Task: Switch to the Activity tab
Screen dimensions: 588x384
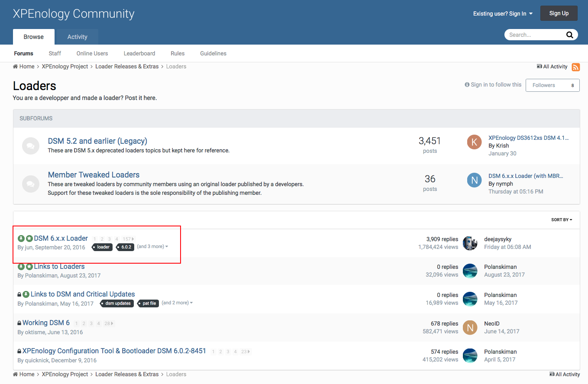Action: (x=78, y=37)
